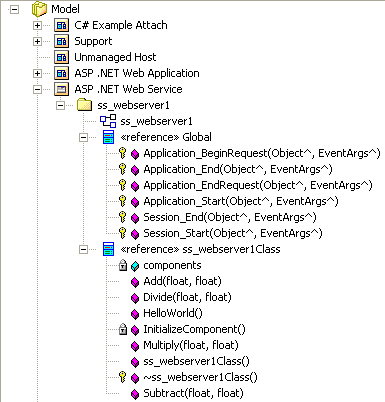Collapse the «reference» ss_webserver1Class node
The width and height of the screenshot is (385, 402).
(x=83, y=249)
